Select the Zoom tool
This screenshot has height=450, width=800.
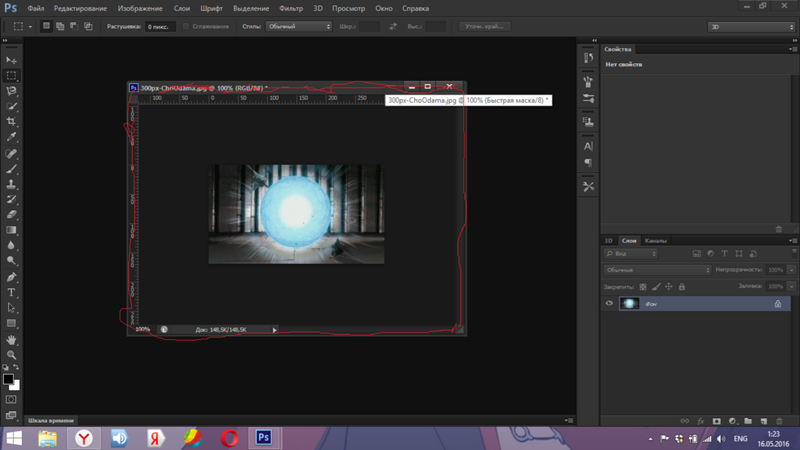pyautogui.click(x=11, y=355)
